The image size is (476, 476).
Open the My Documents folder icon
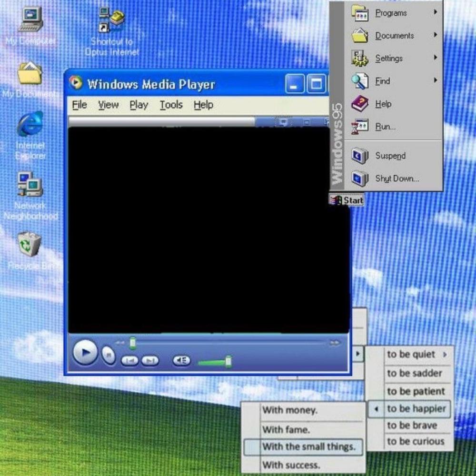[x=30, y=73]
